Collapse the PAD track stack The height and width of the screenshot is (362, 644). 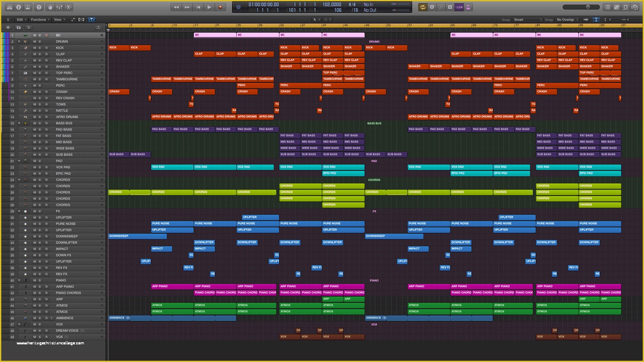pos(19,161)
